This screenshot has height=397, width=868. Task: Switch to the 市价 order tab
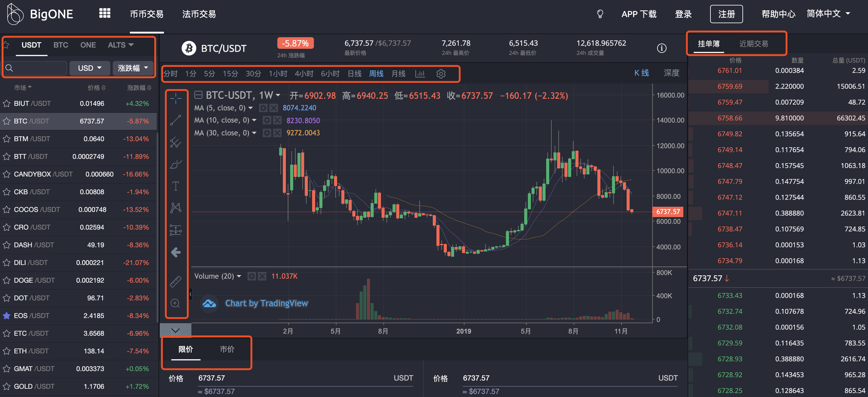click(227, 349)
